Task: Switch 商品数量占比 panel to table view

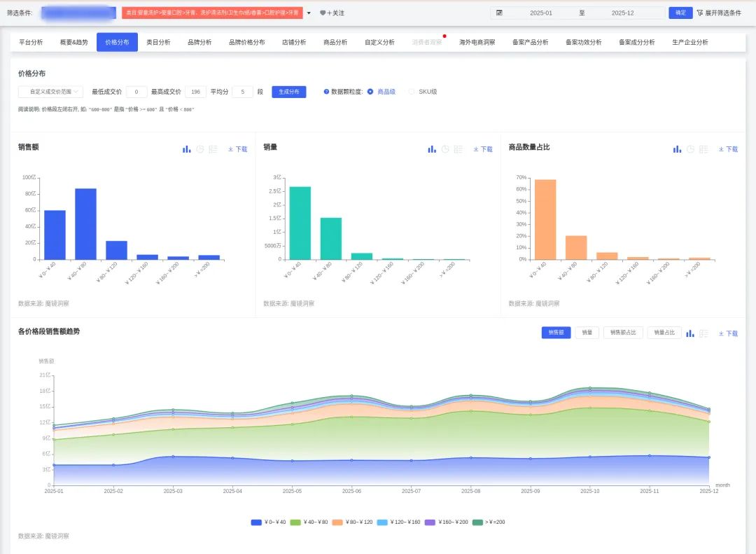Action: click(704, 150)
